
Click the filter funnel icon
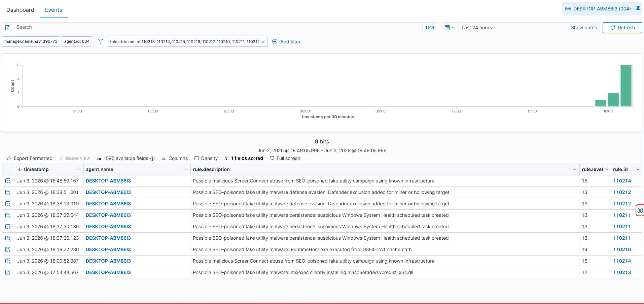100,41
